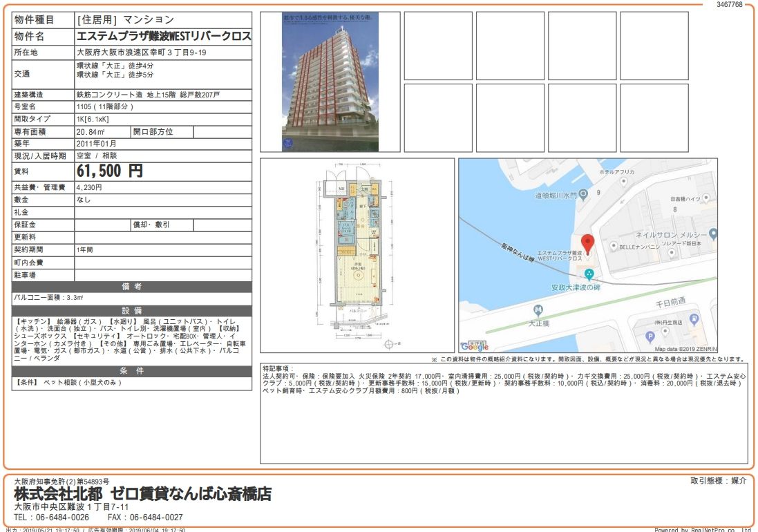758x532 pixels.
Task: Select the office address 大阪市中央区難波１丁目7-11
Action: pos(72,507)
